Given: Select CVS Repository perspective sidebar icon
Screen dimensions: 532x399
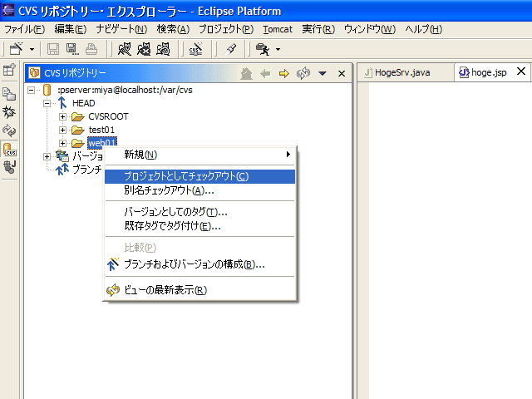Looking at the screenshot, I should (9, 149).
